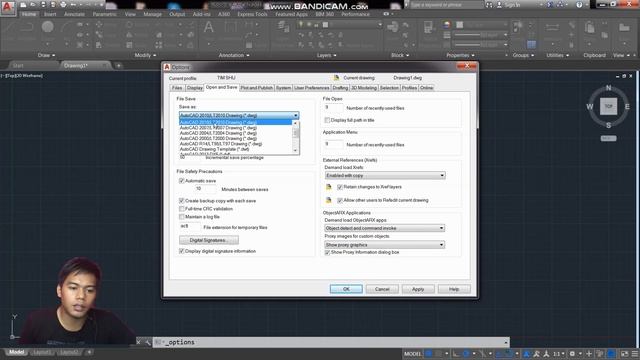Click the Plot printer icon in Quick Access toolbar
Screen dimensions: 640x360
point(63,4)
